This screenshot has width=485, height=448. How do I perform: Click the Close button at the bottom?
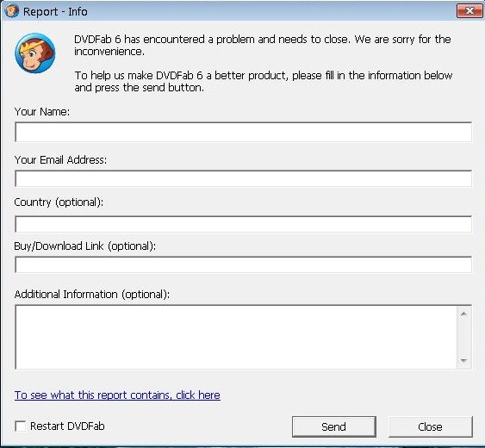(430, 427)
